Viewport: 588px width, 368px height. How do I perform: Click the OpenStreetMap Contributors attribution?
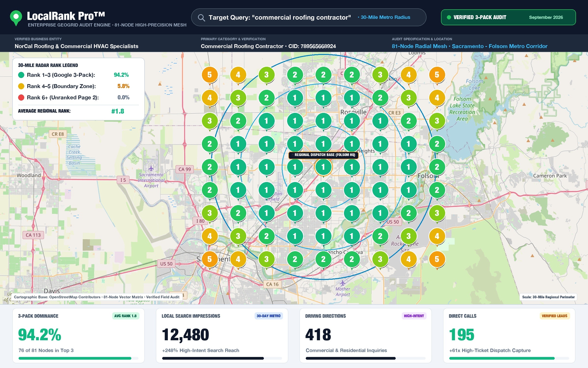(75, 297)
